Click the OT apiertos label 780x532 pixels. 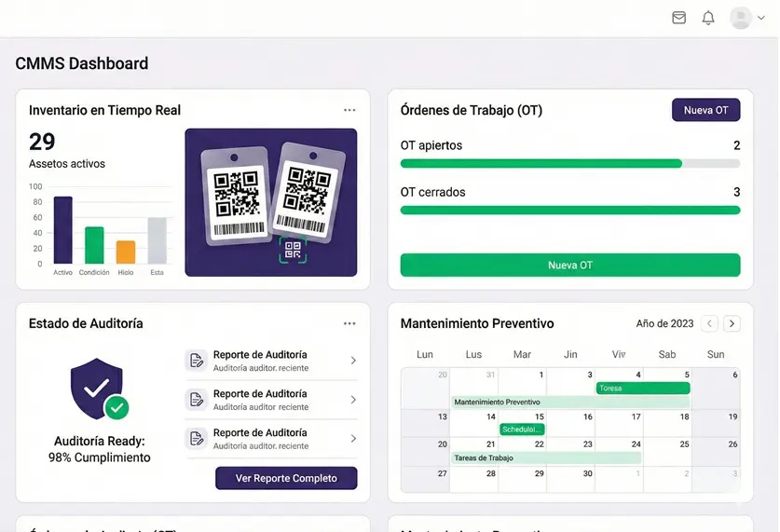[431, 145]
